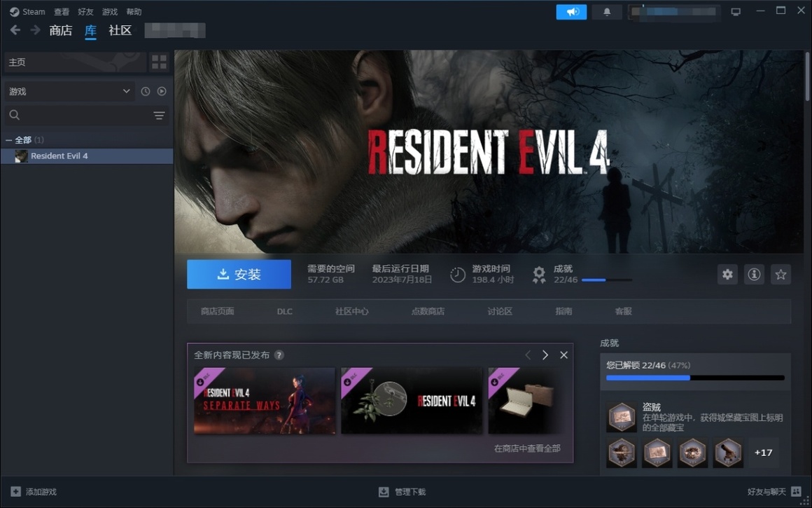Open the blurred account name dropdown
812x508 pixels.
coord(673,12)
